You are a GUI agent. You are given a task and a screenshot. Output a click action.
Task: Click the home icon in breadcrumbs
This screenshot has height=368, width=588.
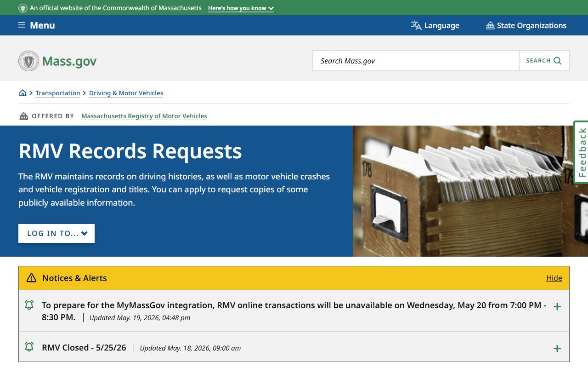(23, 93)
